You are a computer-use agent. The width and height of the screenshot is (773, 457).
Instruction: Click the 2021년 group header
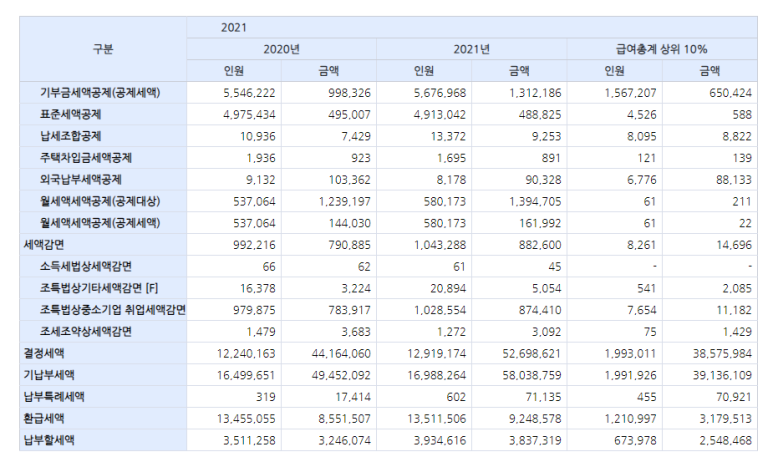471,49
